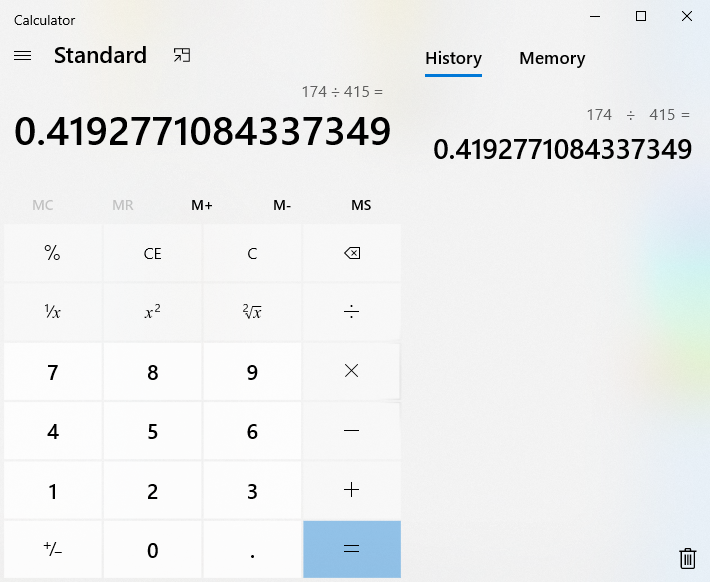
Task: Tap the number 1 key
Action: (x=53, y=490)
